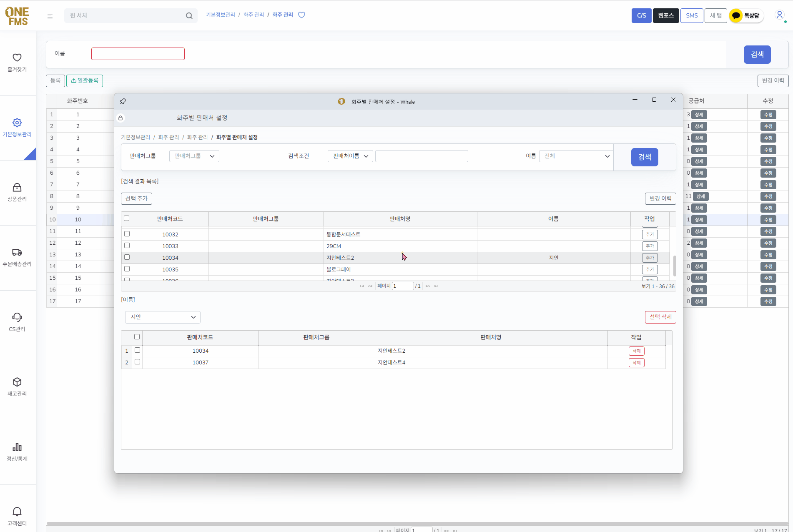Open 즐겨찾기 in the sidebar
Screen dimensions: 793x532
(17, 63)
